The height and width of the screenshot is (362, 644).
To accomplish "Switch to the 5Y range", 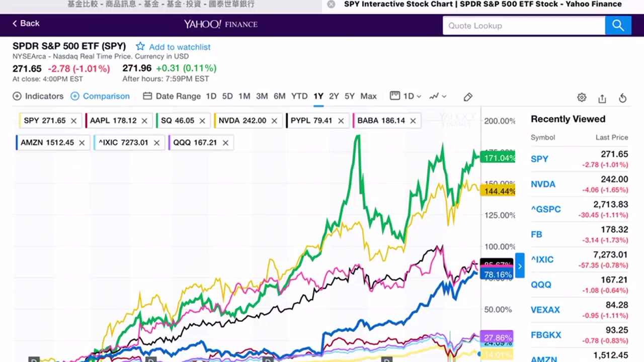I will click(x=350, y=96).
